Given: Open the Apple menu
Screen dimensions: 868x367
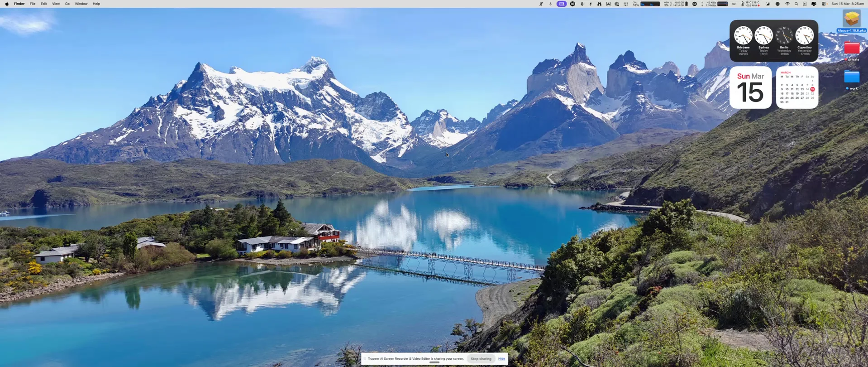Looking at the screenshot, I should tap(7, 4).
